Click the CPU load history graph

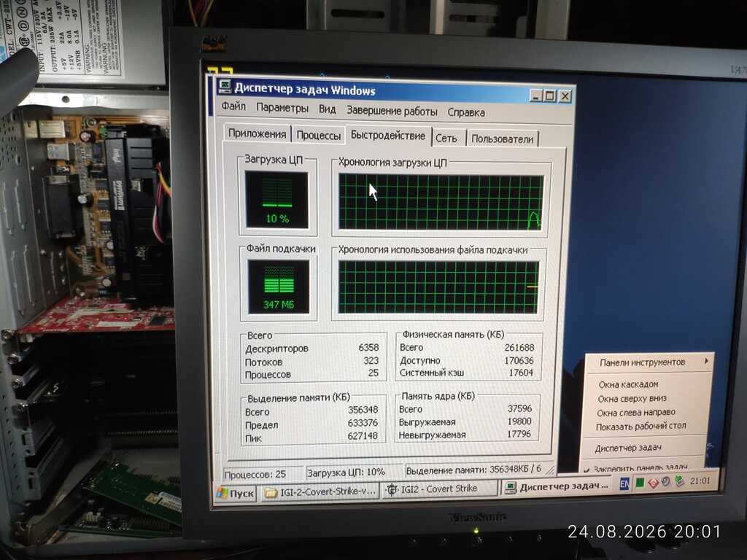coord(441,203)
